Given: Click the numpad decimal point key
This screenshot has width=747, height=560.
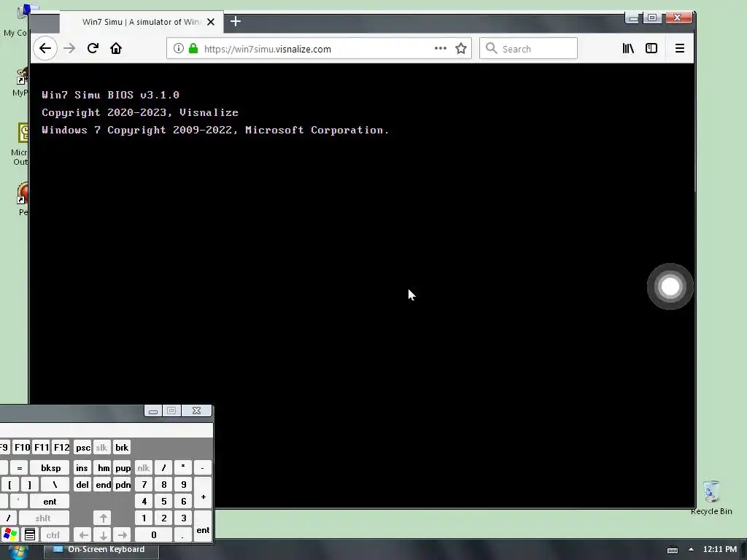Looking at the screenshot, I should 183,534.
